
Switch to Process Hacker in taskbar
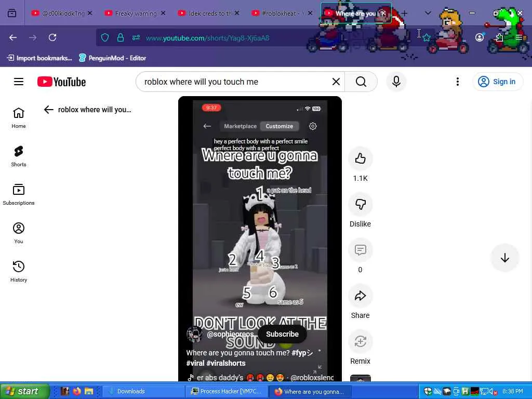(x=227, y=391)
